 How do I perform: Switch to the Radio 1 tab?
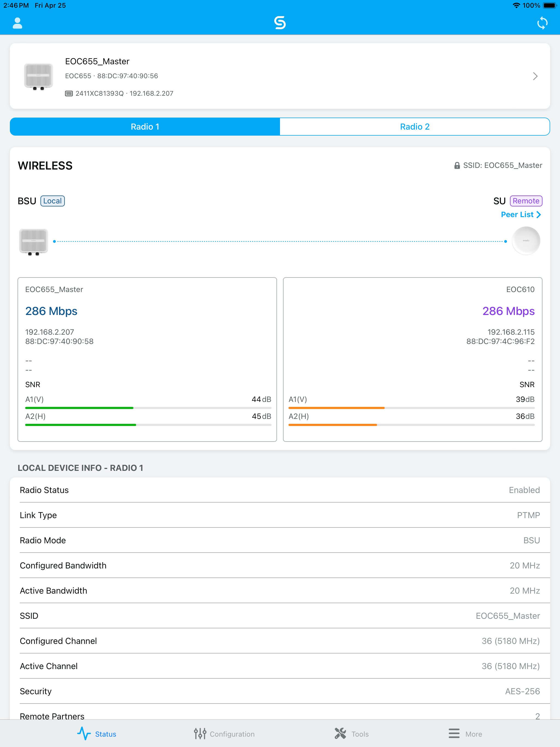(x=145, y=127)
